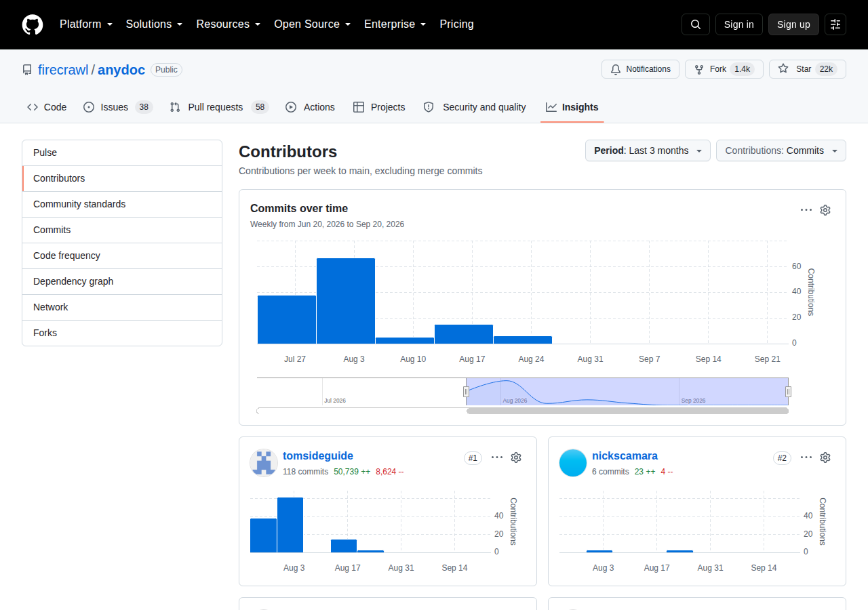868x610 pixels.
Task: Click the Star button for the repository
Action: pyautogui.click(x=808, y=69)
